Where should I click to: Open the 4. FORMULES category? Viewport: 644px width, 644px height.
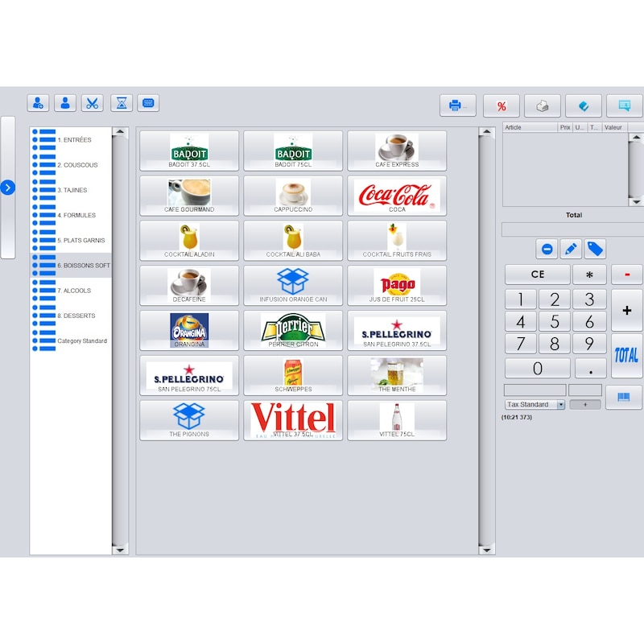click(71, 215)
